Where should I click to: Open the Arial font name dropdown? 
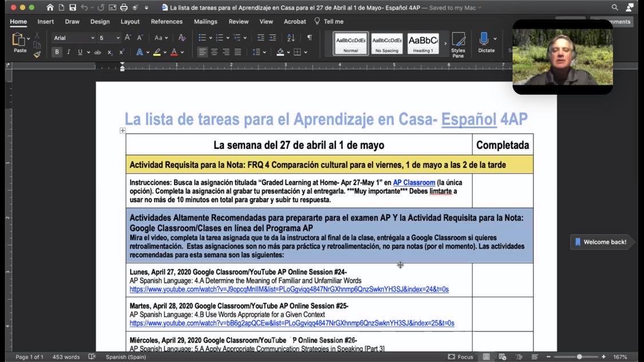tap(74, 38)
